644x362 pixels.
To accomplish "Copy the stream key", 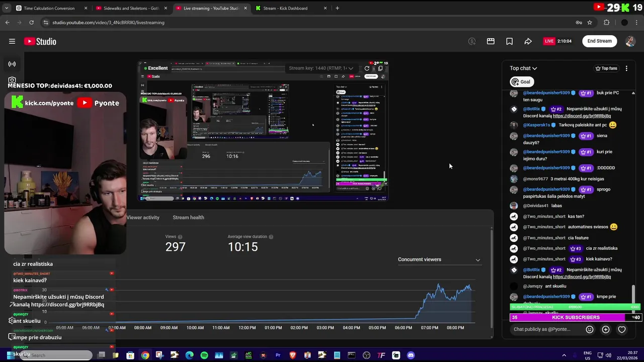I will [380, 68].
